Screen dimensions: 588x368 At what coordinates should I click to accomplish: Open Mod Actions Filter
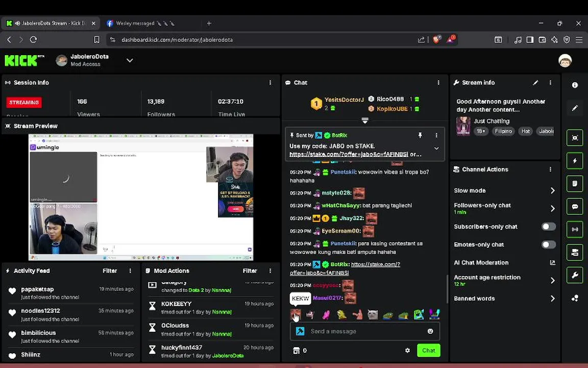(x=250, y=271)
